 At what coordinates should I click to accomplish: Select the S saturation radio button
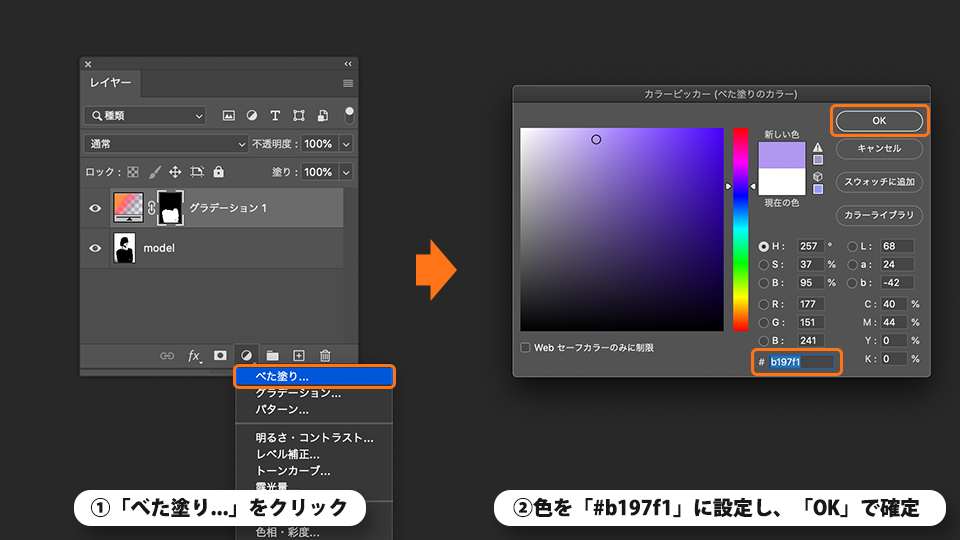763,264
